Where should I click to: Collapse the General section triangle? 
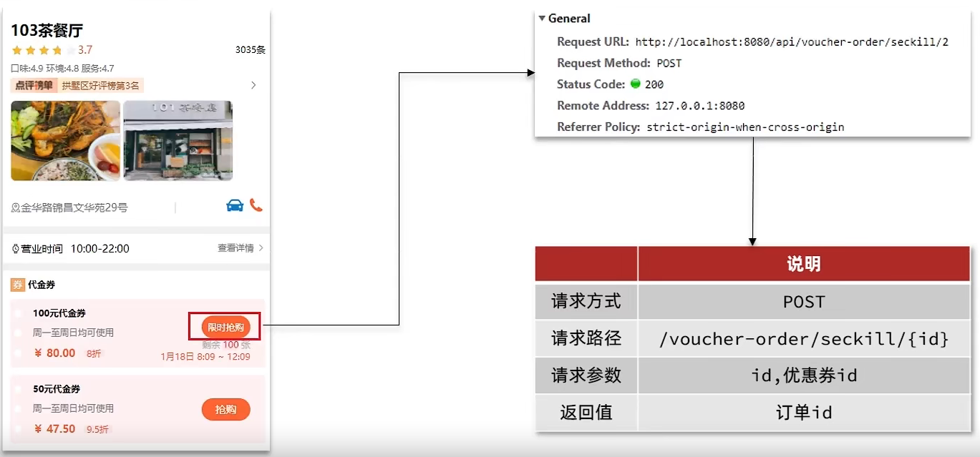(x=542, y=19)
